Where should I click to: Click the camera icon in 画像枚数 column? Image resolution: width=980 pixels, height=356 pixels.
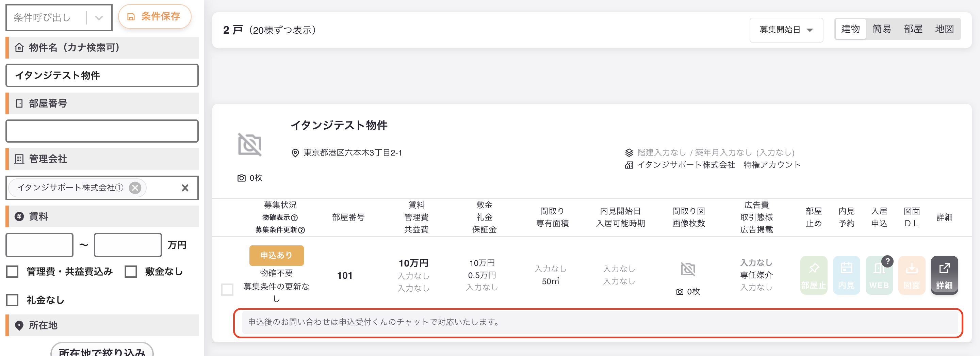680,292
